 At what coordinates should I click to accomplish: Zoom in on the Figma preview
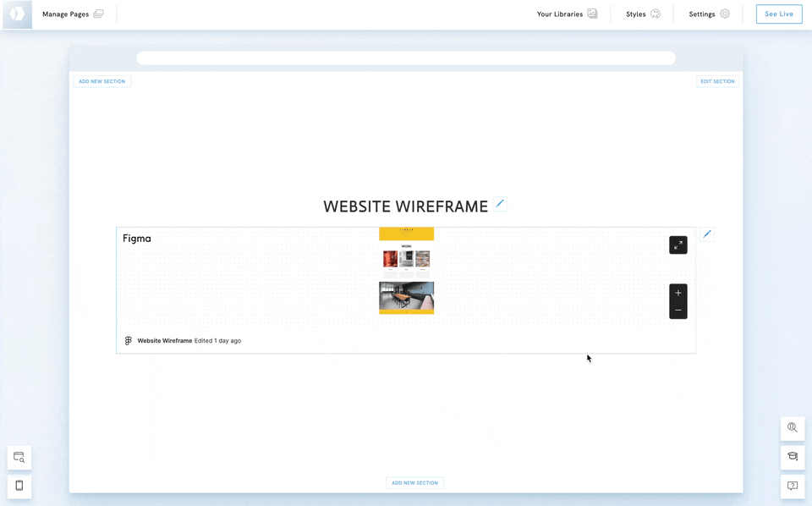(678, 293)
